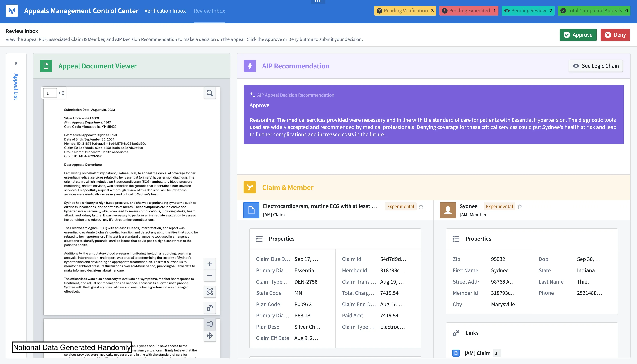
Task: Select the Review Inbox tab
Action: [x=209, y=11]
